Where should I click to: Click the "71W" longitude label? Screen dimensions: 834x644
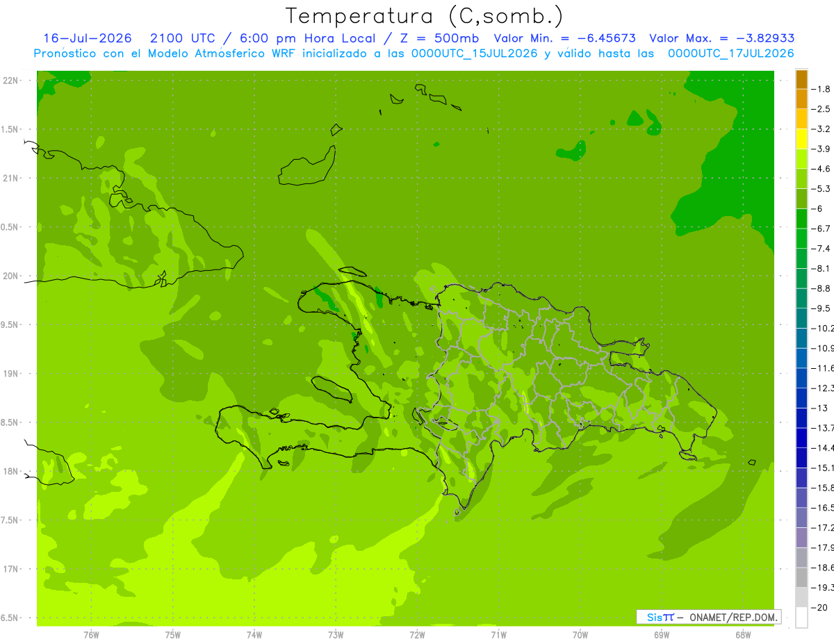498,635
